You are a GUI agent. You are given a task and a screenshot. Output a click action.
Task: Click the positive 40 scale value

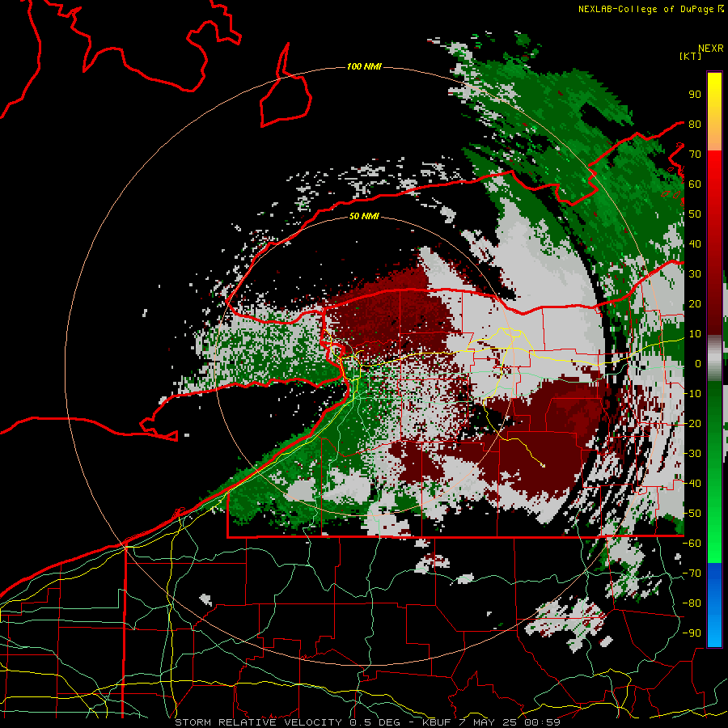(x=695, y=243)
